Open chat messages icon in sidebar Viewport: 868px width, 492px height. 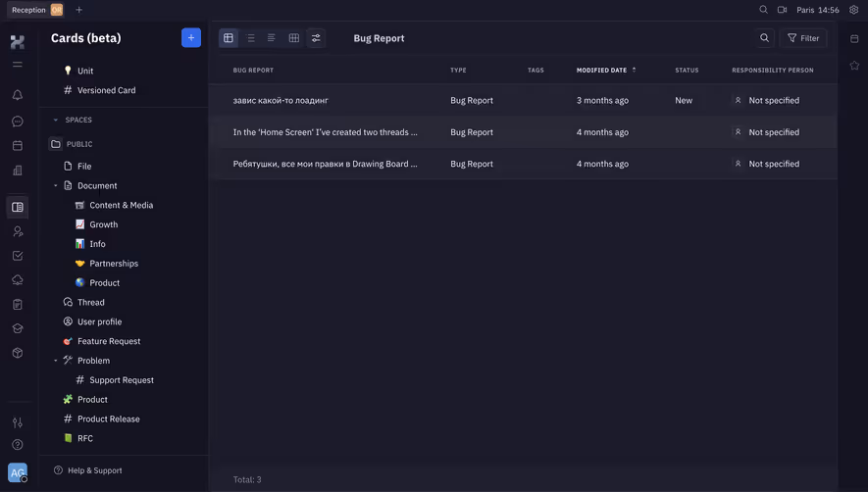[18, 122]
